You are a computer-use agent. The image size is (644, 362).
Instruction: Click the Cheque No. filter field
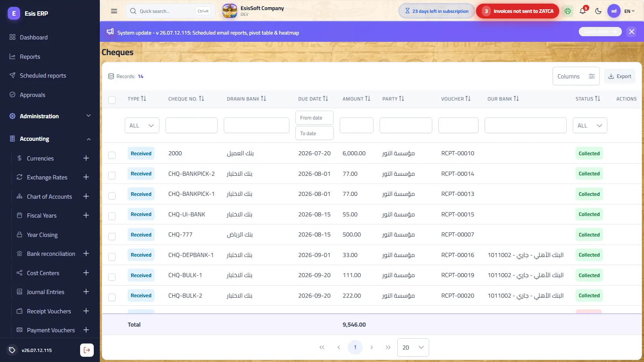192,125
